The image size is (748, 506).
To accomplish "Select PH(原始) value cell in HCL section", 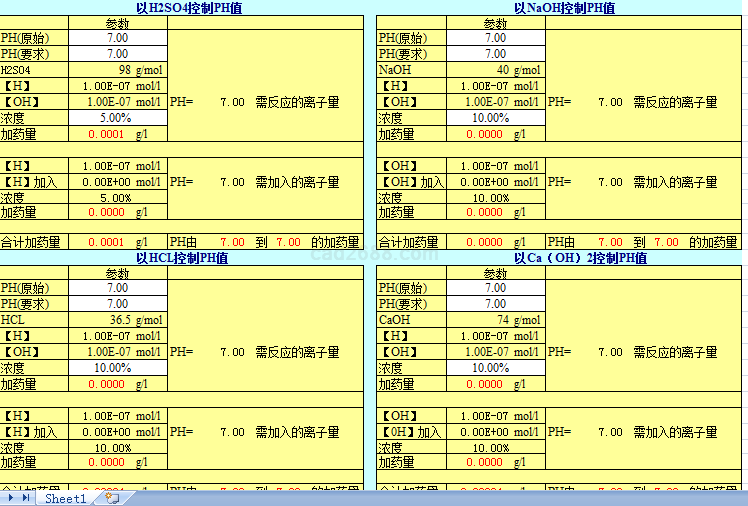I will click(x=117, y=288).
